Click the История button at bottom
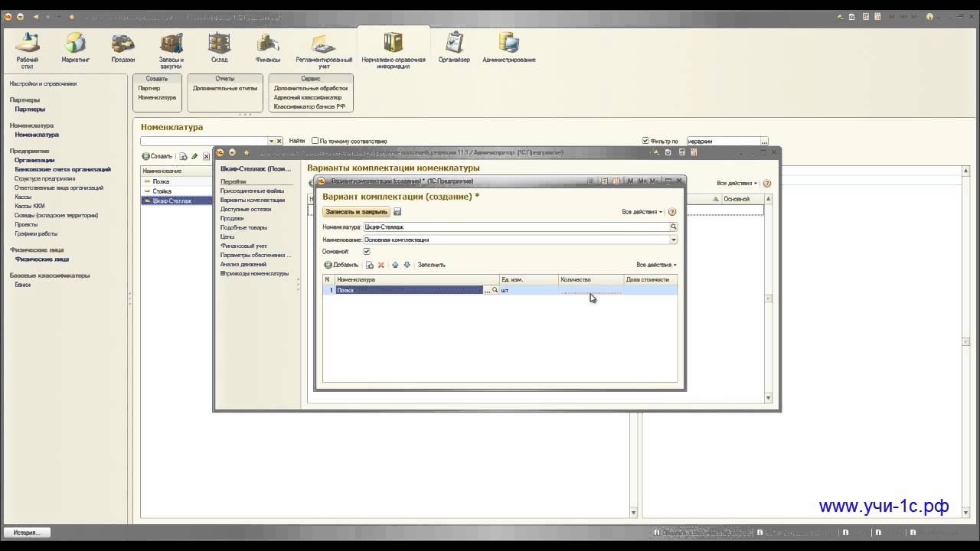Screen dimensions: 980x551 click(x=26, y=533)
